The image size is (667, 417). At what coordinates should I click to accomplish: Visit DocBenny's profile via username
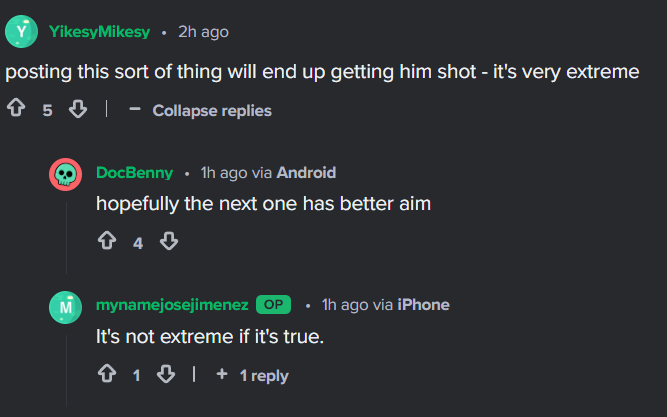134,173
